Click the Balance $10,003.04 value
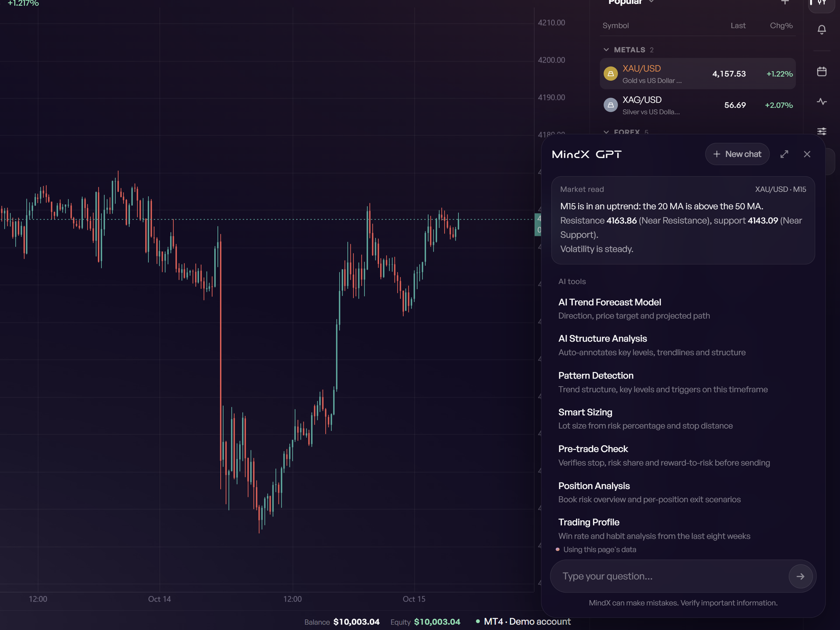The width and height of the screenshot is (840, 630). point(356,622)
